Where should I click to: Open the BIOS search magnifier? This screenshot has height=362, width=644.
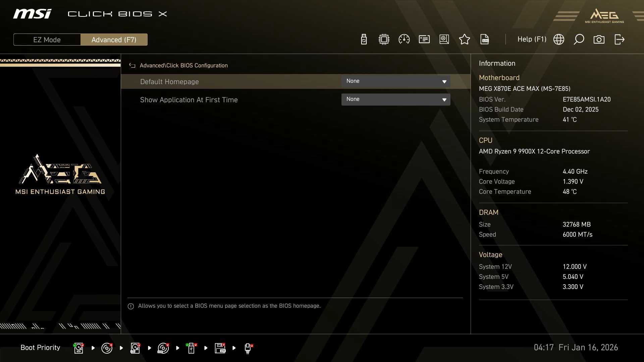(579, 39)
